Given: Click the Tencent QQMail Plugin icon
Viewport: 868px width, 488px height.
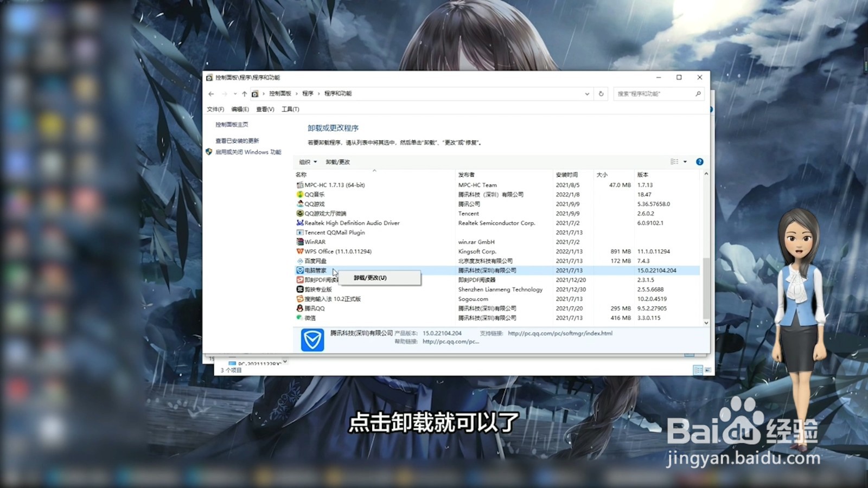Looking at the screenshot, I should (299, 232).
